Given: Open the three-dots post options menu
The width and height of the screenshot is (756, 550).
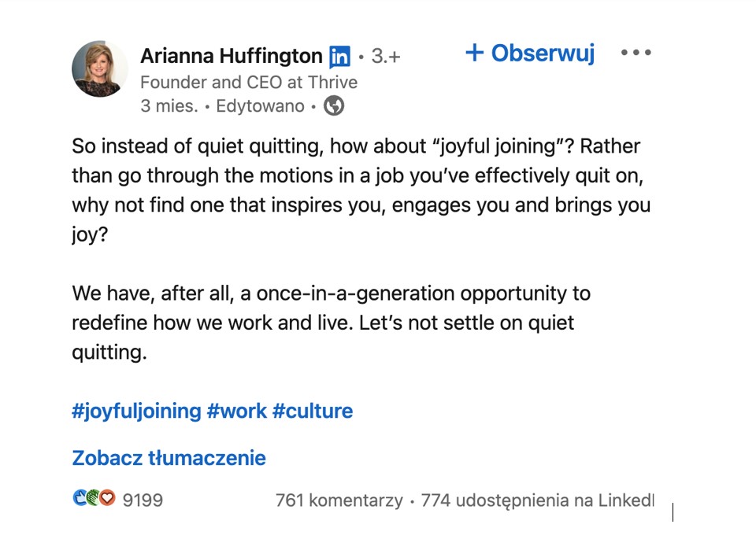Looking at the screenshot, I should (636, 53).
